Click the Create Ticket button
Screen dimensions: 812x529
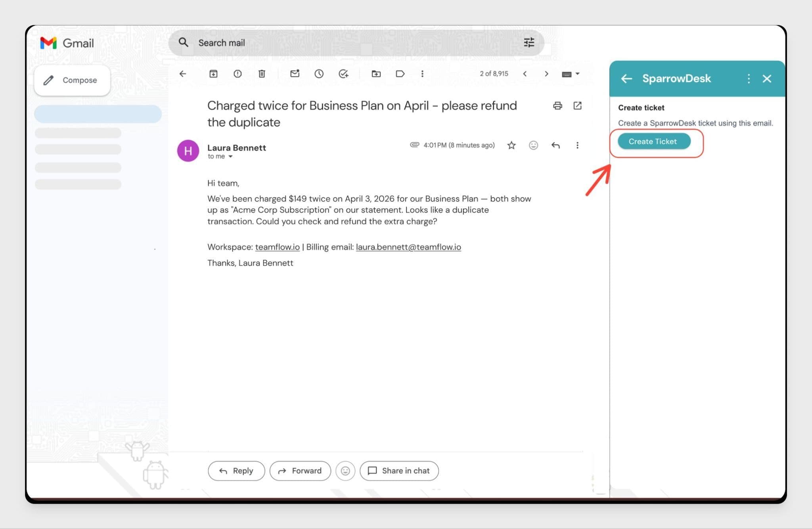(x=653, y=142)
